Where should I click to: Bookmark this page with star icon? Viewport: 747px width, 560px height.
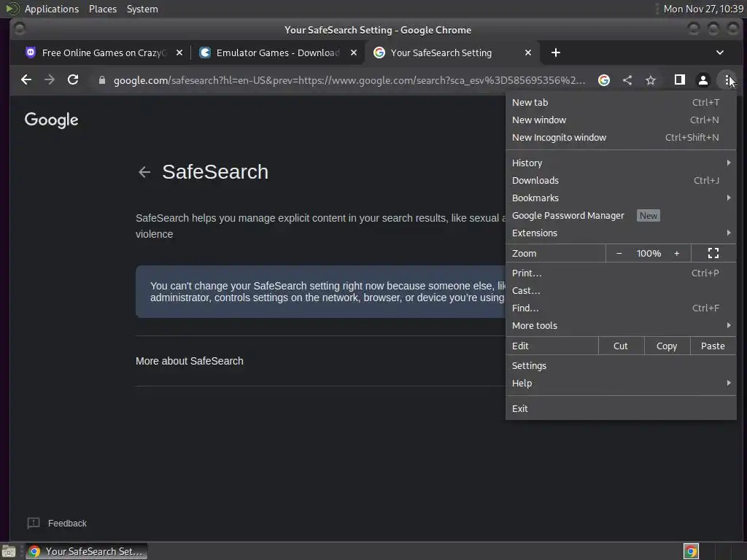click(x=651, y=80)
